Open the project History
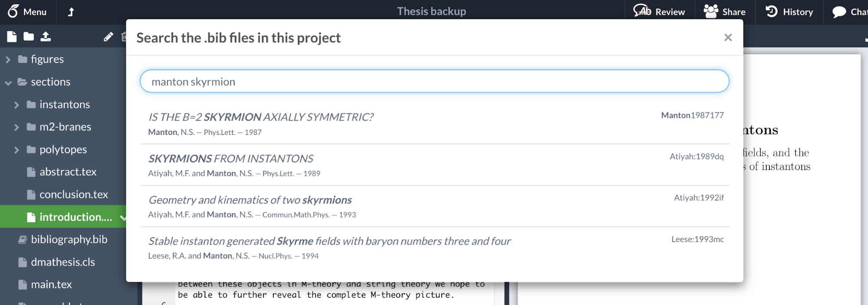The width and height of the screenshot is (868, 305). click(x=789, y=12)
